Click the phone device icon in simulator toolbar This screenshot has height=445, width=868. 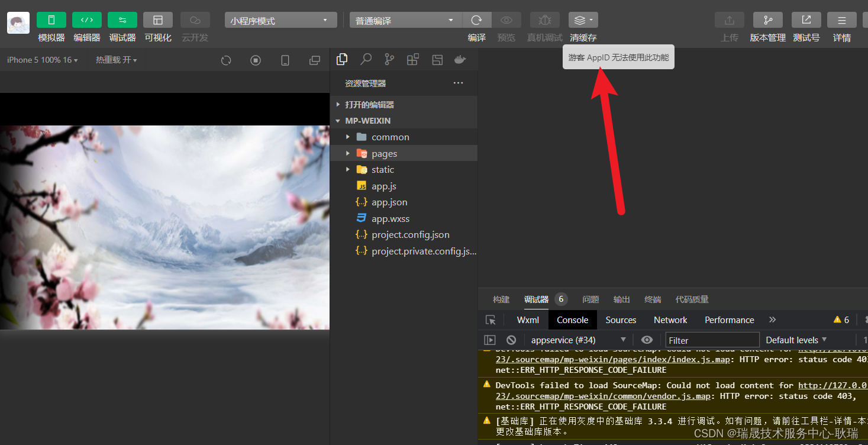(285, 60)
